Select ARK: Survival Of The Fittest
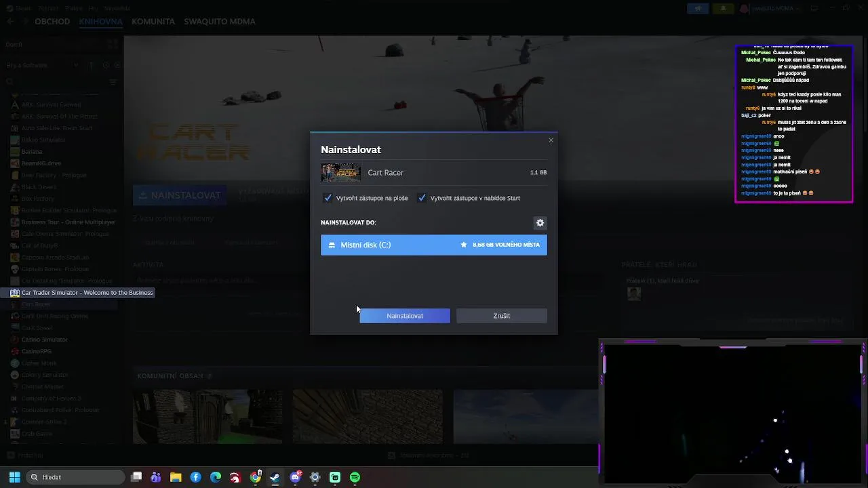The width and height of the screenshot is (868, 488). (59, 117)
